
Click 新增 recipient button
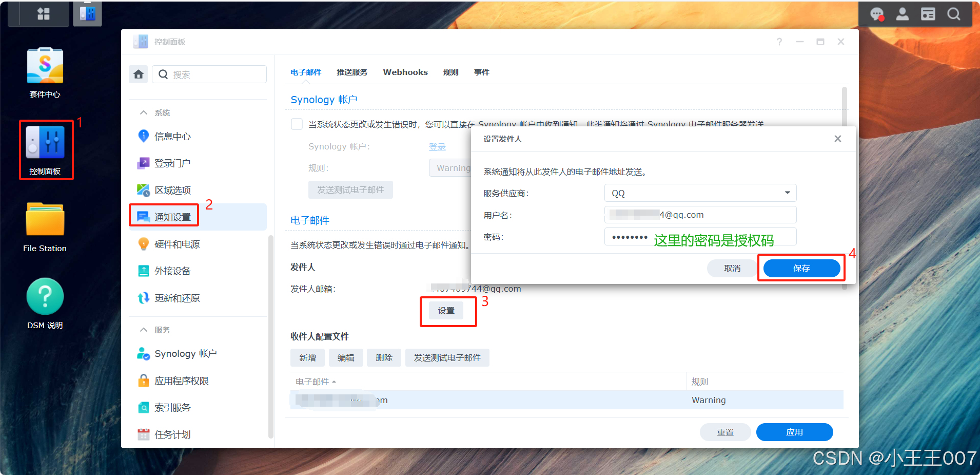coord(308,357)
